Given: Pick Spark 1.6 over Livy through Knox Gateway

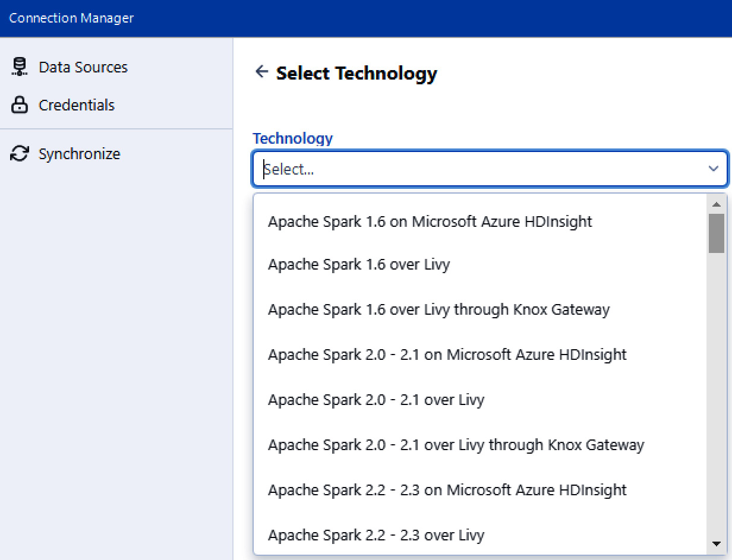Looking at the screenshot, I should [480, 309].
